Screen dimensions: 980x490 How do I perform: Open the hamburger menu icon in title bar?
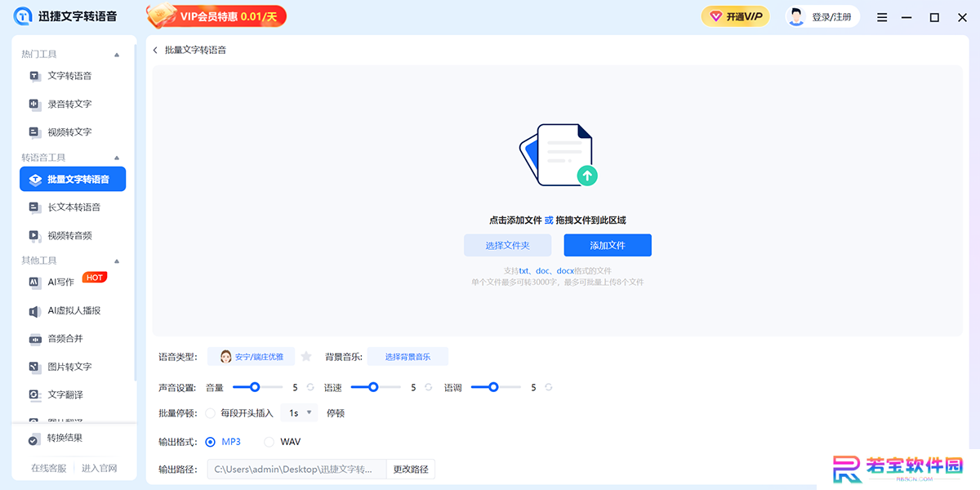pyautogui.click(x=882, y=17)
